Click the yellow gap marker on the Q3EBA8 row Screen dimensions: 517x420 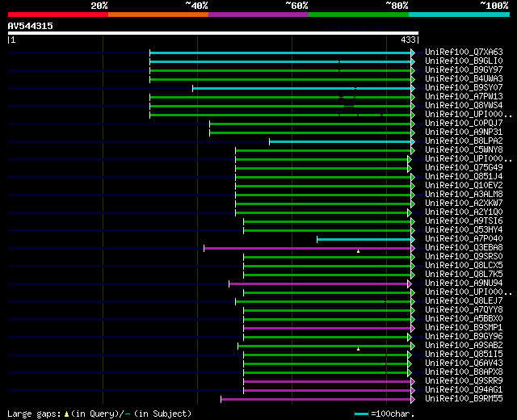[x=358, y=251]
